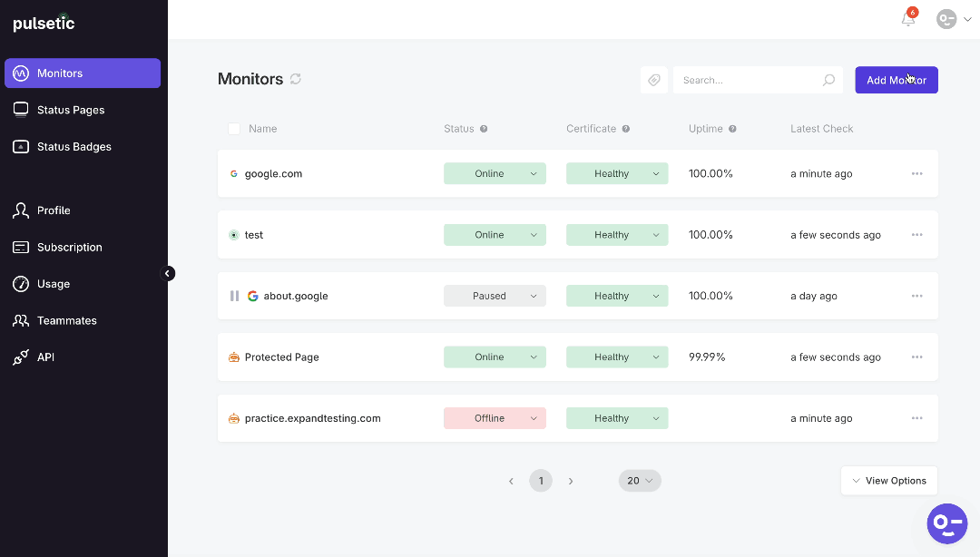Open the tags filter icon
980x557 pixels.
pos(653,80)
